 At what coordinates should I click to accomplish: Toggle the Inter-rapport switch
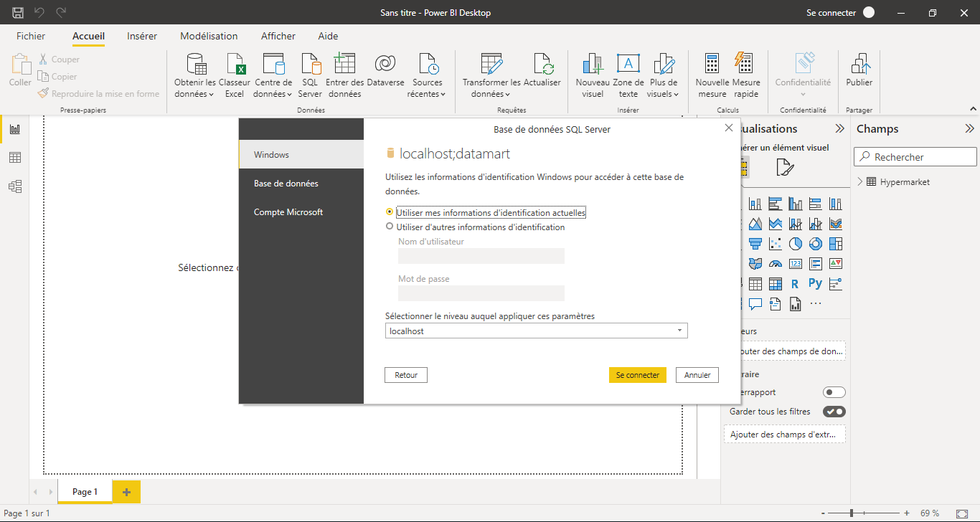tap(834, 392)
